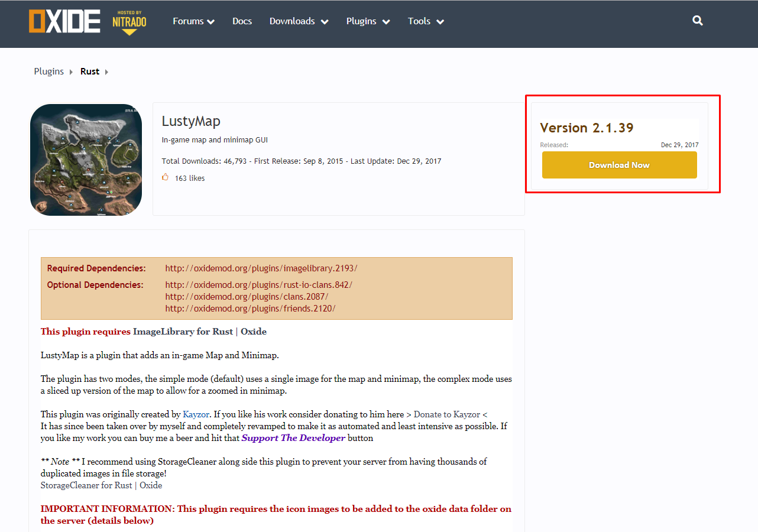Go to Rust breadcrumb
Screen dimensions: 758x532
(x=90, y=72)
